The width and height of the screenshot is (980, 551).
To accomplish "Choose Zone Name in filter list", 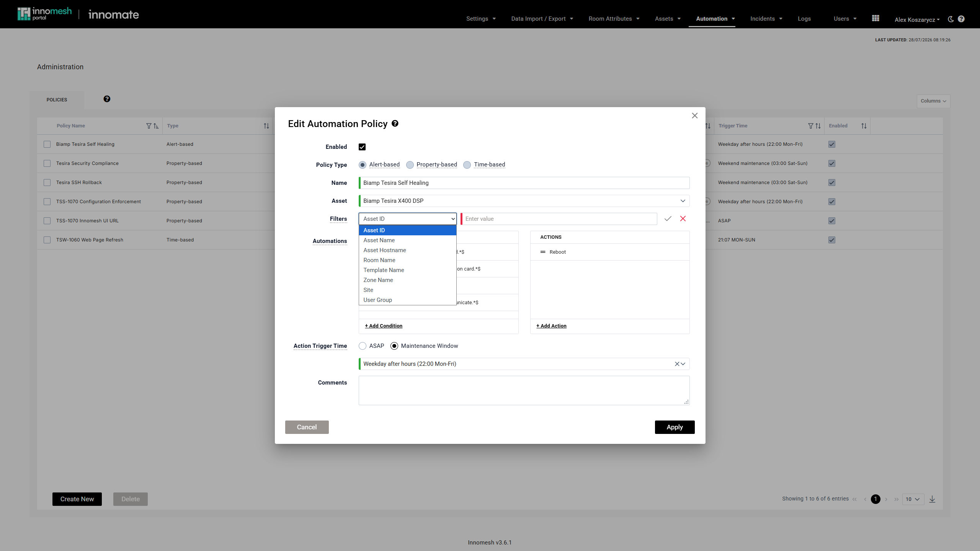I will pyautogui.click(x=408, y=280).
